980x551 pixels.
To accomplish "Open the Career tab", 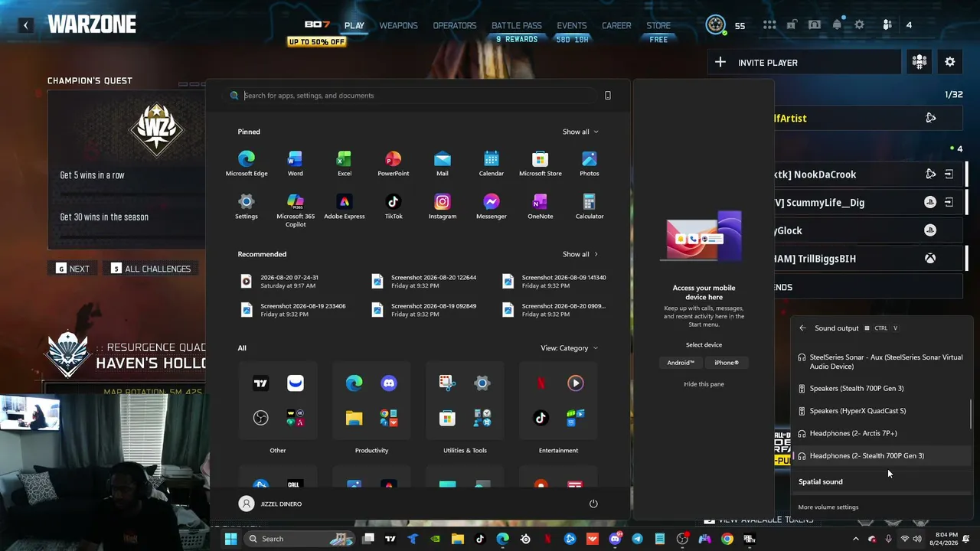I will pos(616,25).
